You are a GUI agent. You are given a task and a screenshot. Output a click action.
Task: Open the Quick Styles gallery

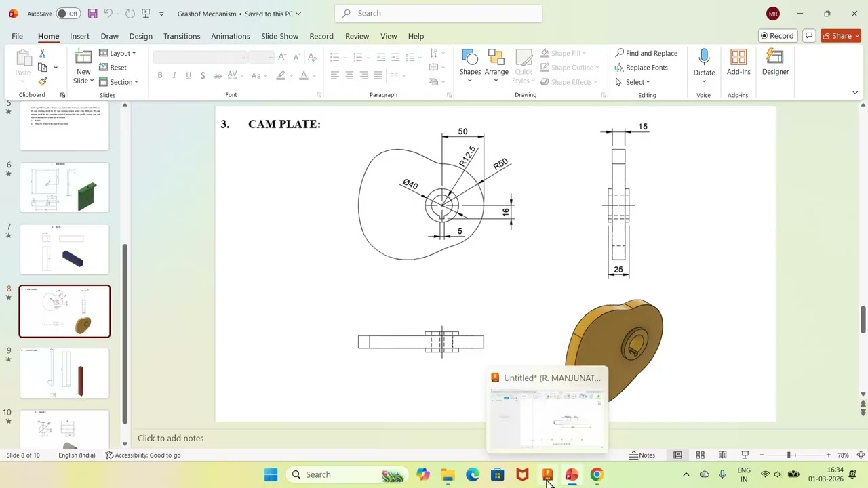point(524,66)
